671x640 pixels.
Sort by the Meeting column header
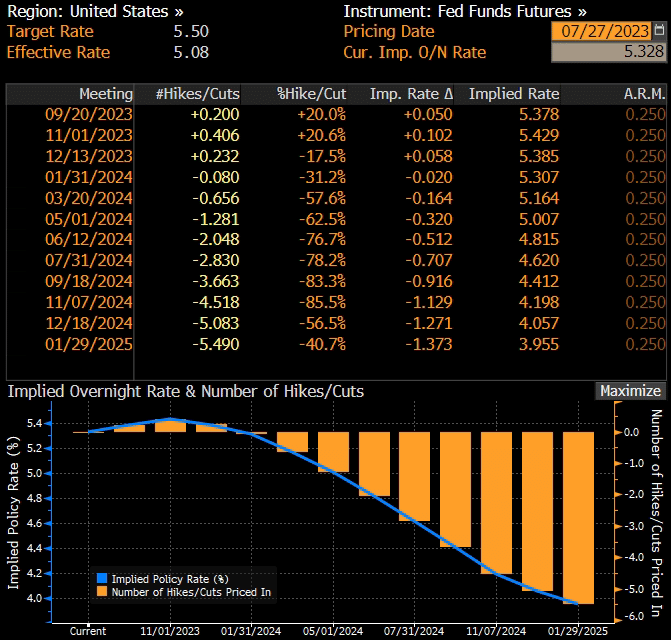coord(70,94)
